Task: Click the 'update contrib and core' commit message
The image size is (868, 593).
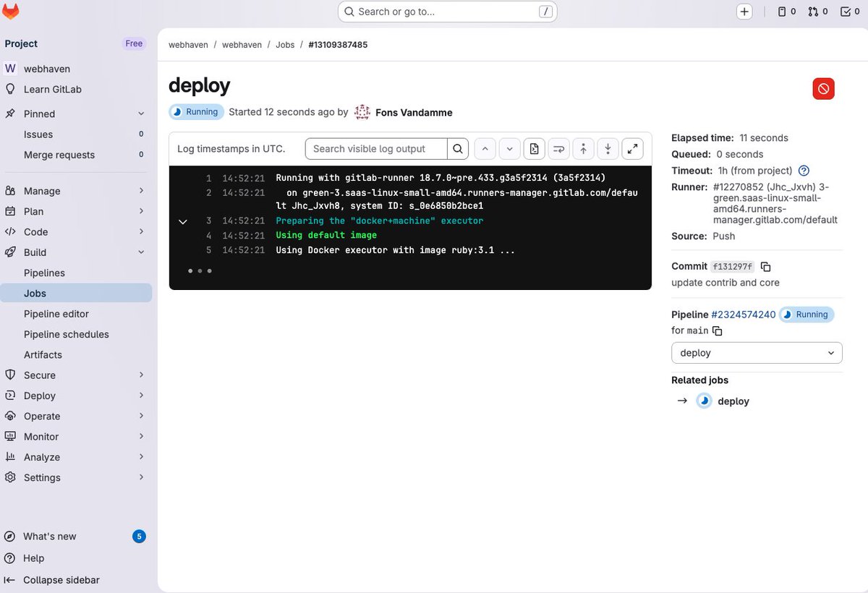Action: pos(726,283)
